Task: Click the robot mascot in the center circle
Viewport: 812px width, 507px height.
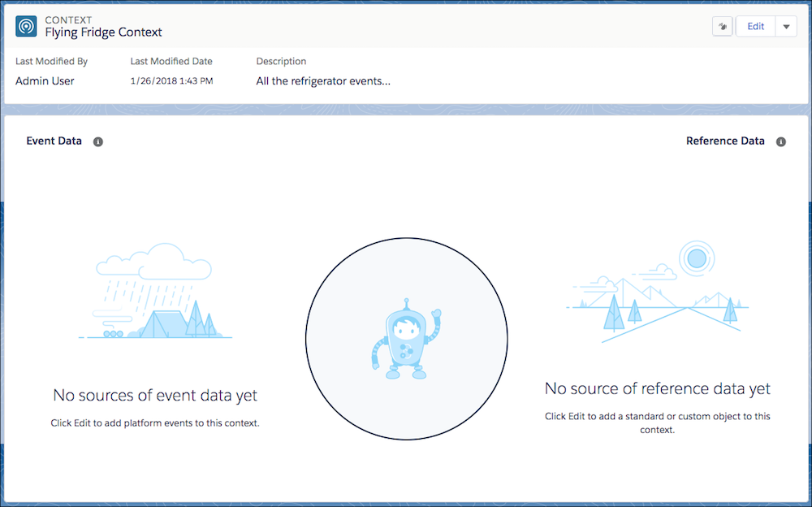Action: (x=407, y=339)
